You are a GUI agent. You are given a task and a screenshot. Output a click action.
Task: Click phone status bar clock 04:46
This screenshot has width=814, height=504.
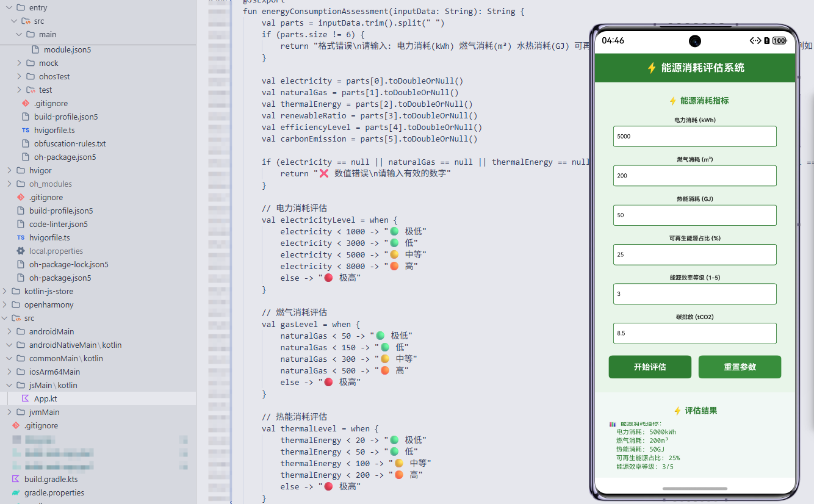[613, 41]
